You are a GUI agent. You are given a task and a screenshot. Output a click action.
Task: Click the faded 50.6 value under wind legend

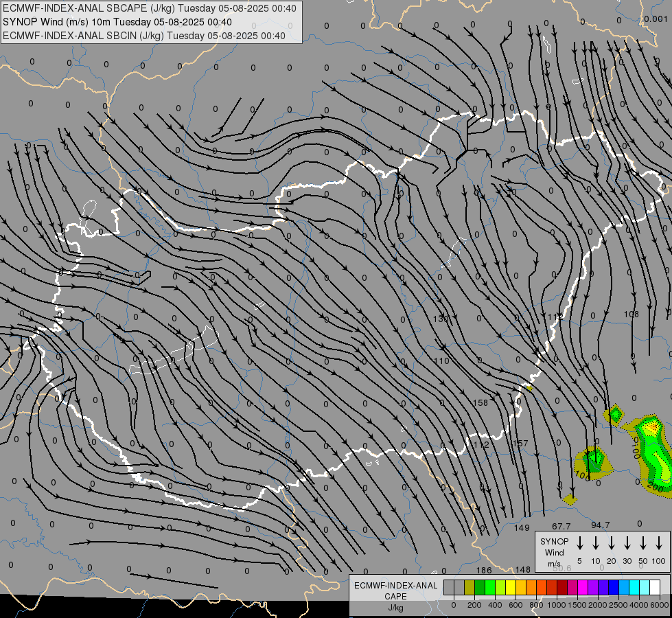click(562, 569)
